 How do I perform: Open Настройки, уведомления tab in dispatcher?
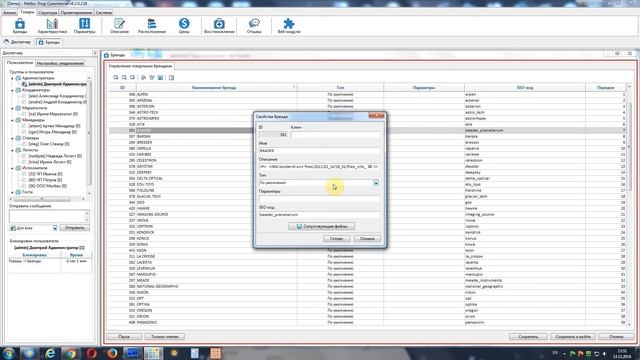click(60, 63)
